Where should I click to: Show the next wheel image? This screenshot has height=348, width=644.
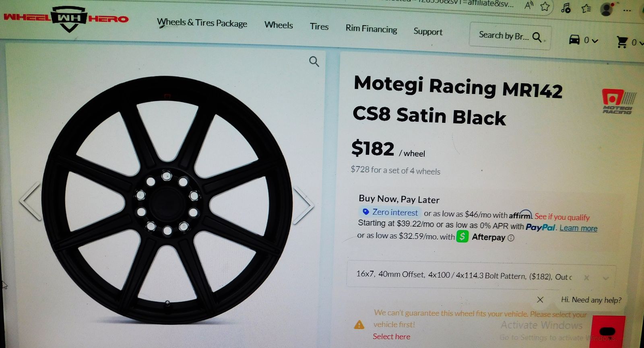coord(304,205)
